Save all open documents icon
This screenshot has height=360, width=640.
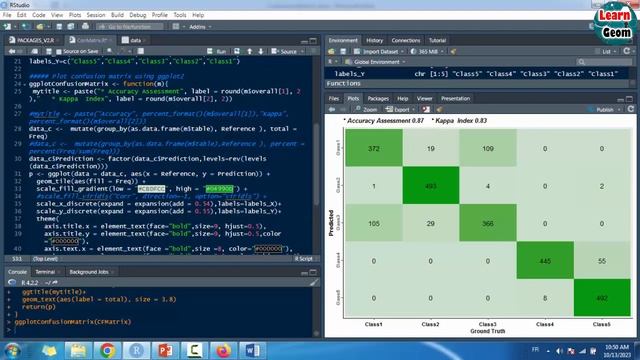coord(71,27)
